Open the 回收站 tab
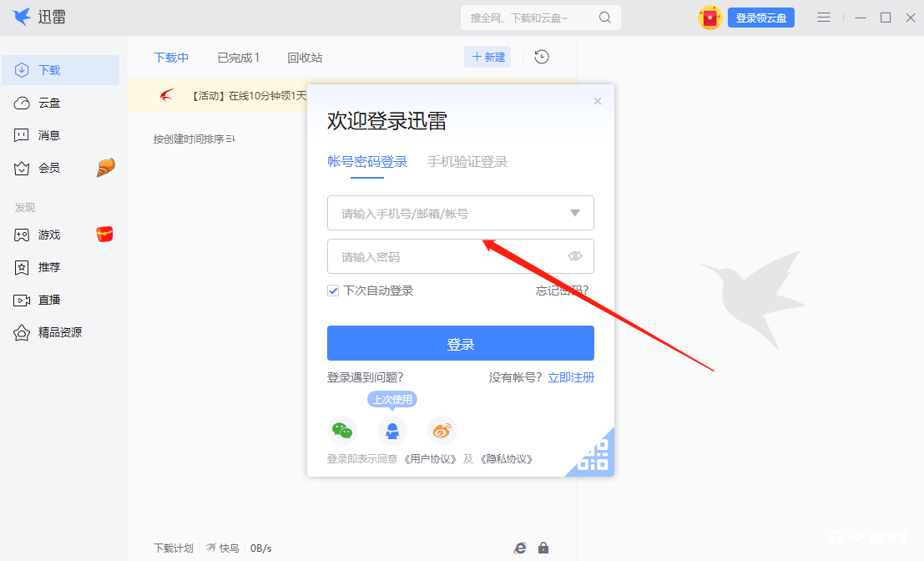924x561 pixels. (304, 57)
